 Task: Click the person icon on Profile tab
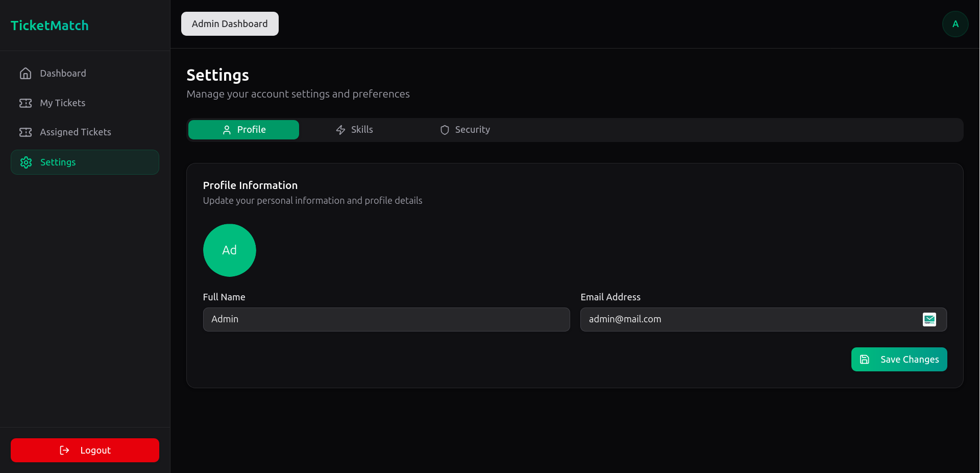pos(227,130)
